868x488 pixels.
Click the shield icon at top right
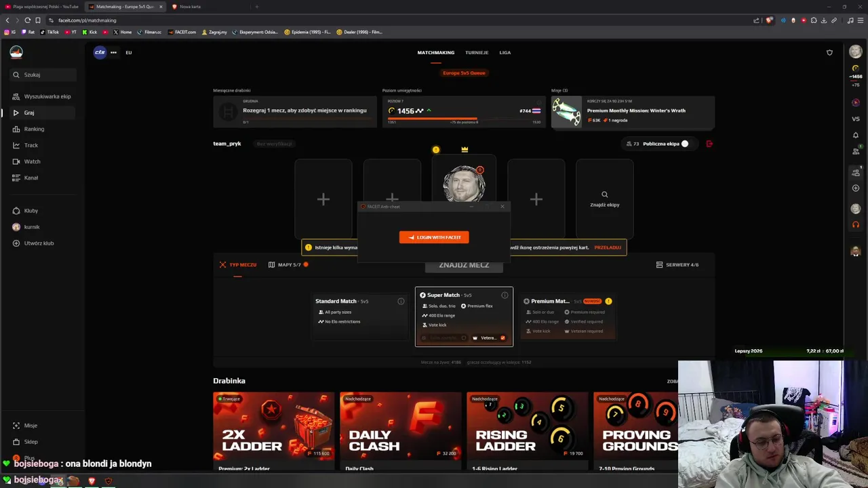[829, 52]
